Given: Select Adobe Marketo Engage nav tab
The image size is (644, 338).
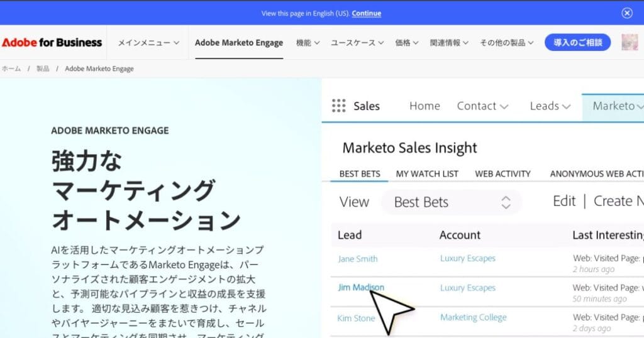Looking at the screenshot, I should click(239, 43).
